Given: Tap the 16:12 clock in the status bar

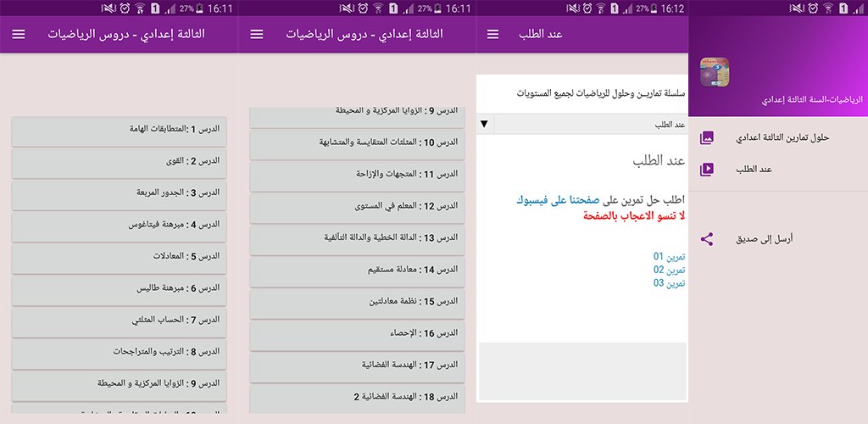Looking at the screenshot, I should pos(672,8).
